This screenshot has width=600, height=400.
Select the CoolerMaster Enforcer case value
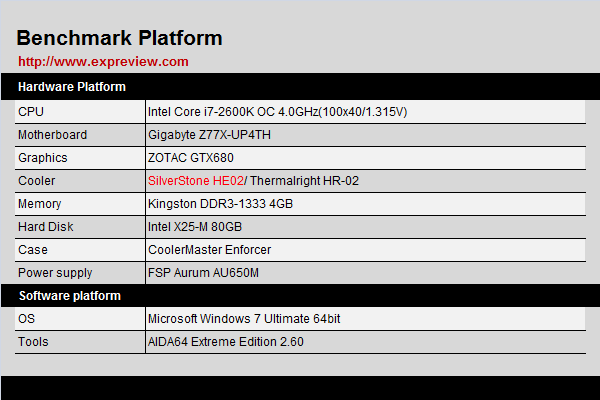coord(209,250)
